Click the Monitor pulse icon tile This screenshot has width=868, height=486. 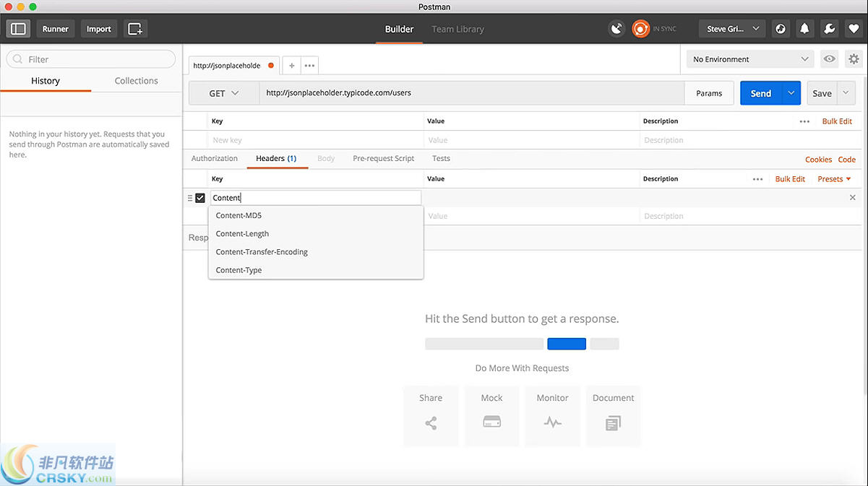click(552, 415)
